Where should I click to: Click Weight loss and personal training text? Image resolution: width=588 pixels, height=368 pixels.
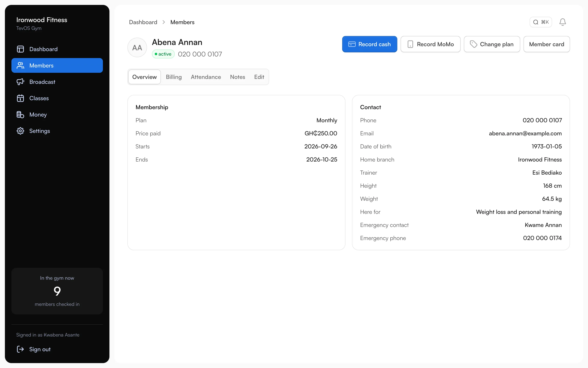pyautogui.click(x=519, y=212)
